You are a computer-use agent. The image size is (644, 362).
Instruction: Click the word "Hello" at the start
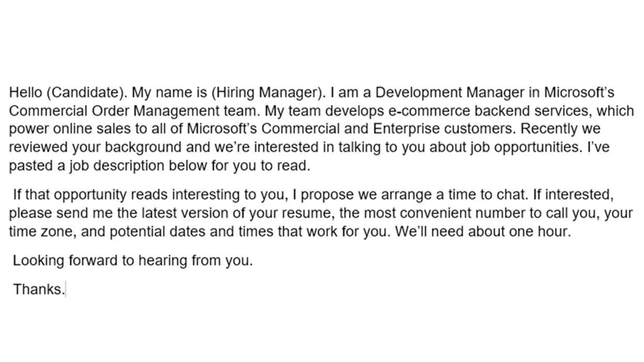pos(25,92)
